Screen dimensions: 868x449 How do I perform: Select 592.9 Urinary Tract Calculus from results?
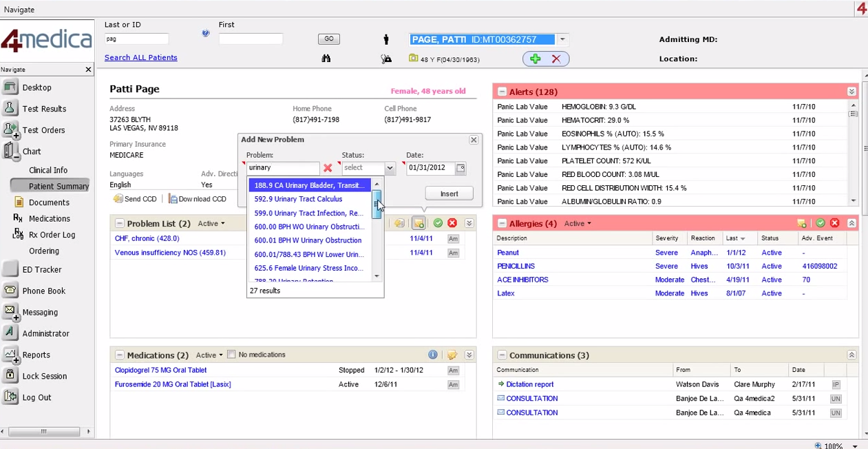[310, 199]
